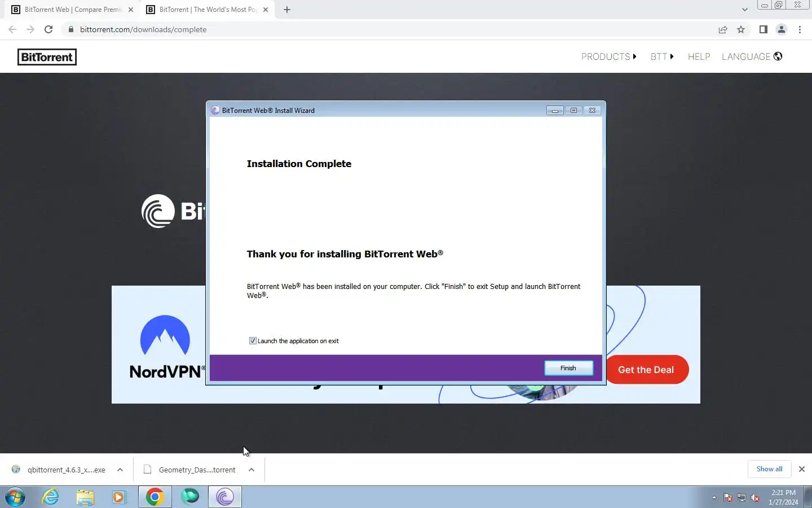Uncheck Launch the application on exit
Screen dimensions: 812x508
click(x=253, y=341)
